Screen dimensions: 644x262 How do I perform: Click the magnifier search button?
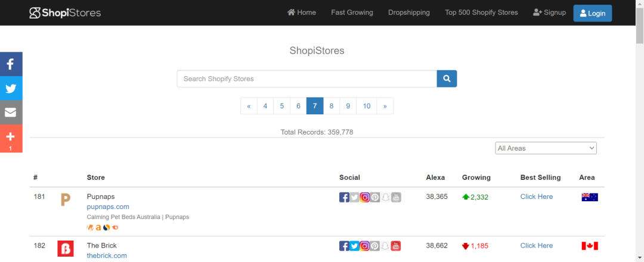tap(447, 79)
